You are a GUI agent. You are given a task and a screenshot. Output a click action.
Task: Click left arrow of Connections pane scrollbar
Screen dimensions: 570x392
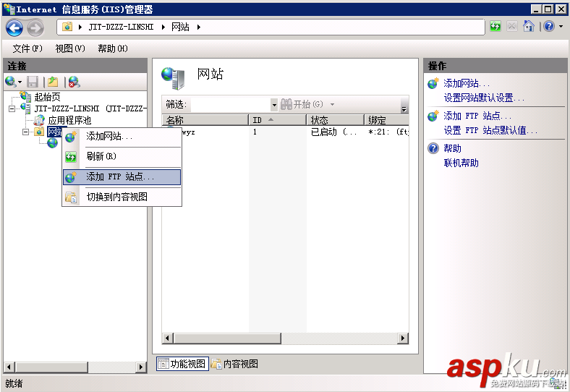10,367
